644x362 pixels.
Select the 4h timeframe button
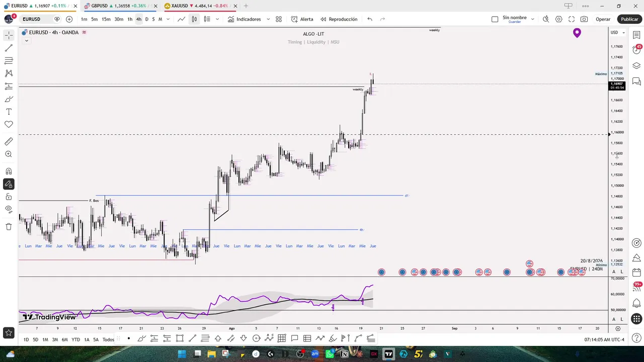139,19
